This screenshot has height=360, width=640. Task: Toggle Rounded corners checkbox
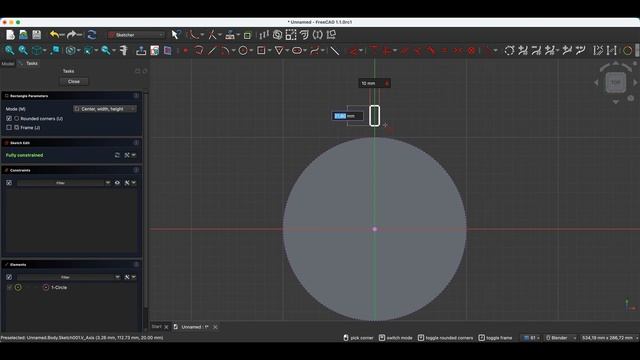pos(9,118)
